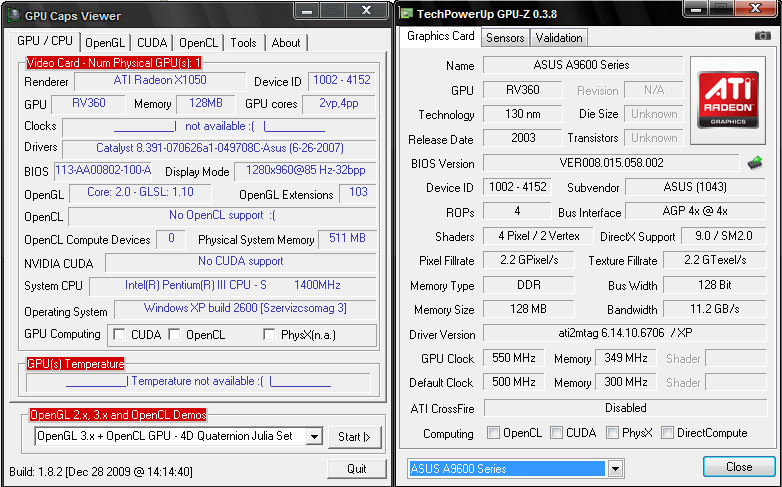782x487 pixels.
Task: Click the Start demo button
Action: point(355,437)
